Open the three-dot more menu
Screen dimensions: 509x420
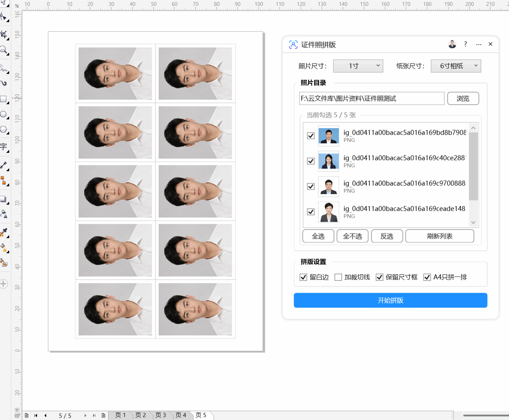(x=479, y=44)
